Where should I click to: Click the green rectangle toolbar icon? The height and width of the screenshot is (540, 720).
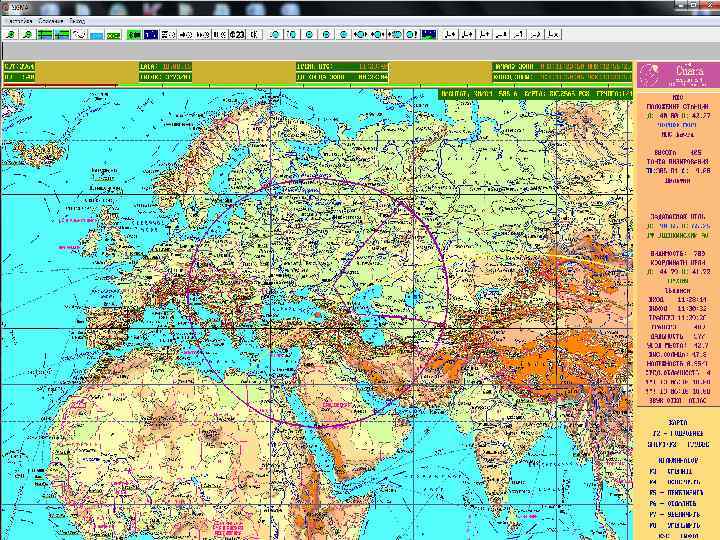pos(113,34)
